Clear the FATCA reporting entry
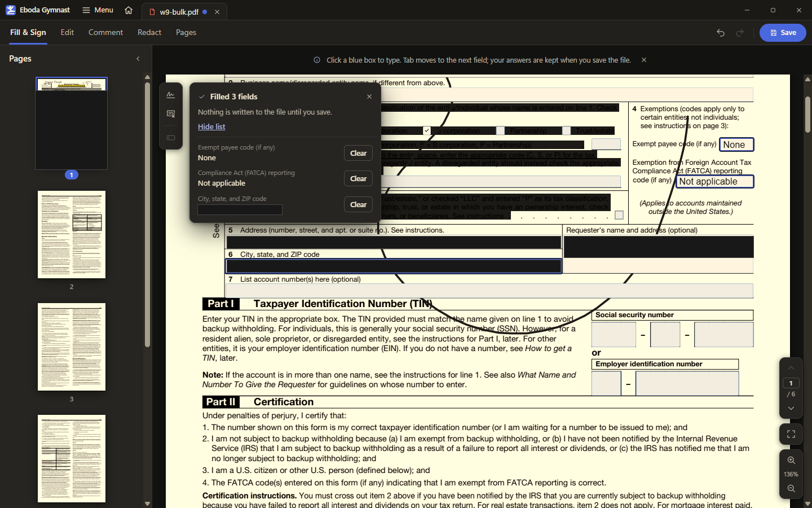Viewport: 812px width, 508px height. coord(359,178)
